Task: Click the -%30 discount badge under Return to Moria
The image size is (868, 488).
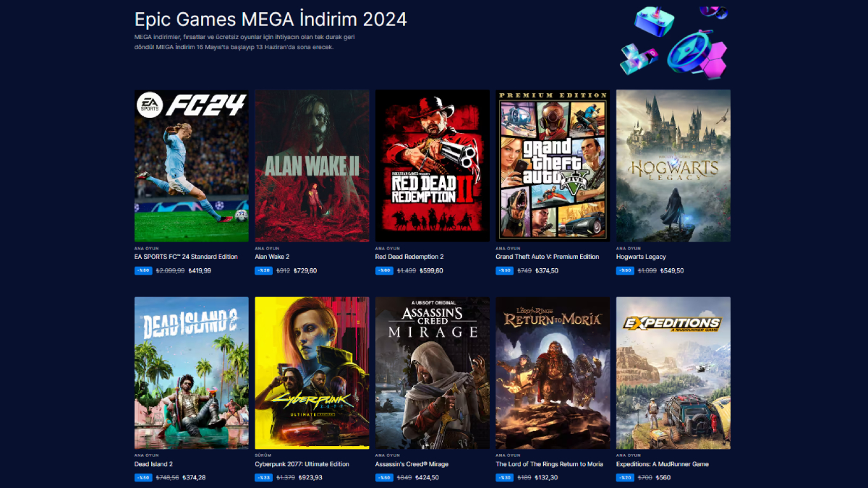Action: click(504, 478)
